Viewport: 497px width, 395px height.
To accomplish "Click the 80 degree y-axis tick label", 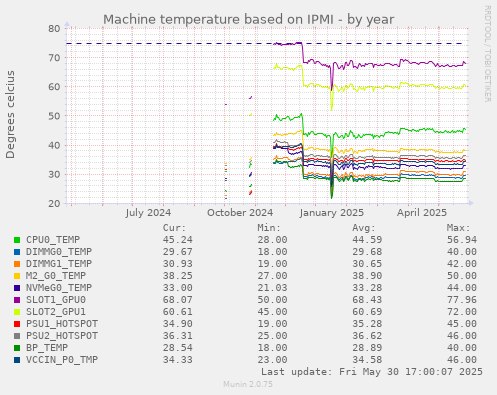I will 54,28.
